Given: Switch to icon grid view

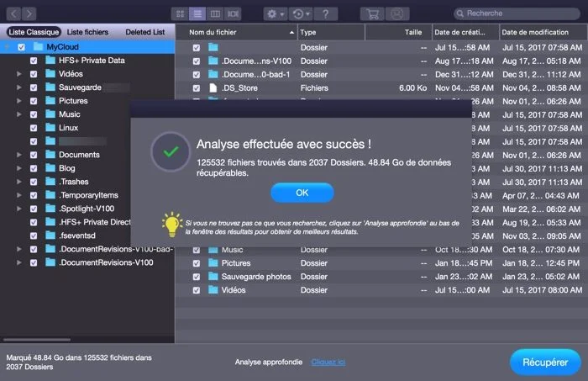Looking at the screenshot, I should [180, 14].
